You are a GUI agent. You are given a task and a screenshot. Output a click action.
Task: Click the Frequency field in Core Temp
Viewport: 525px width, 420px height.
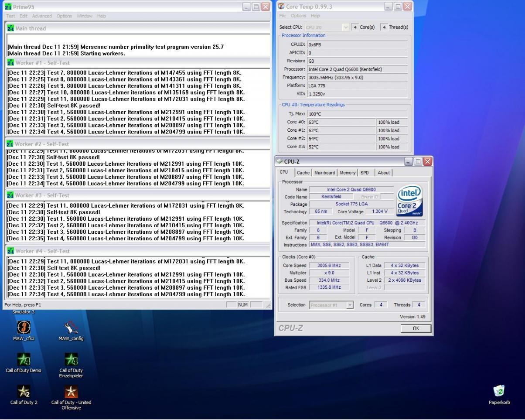tap(358, 78)
